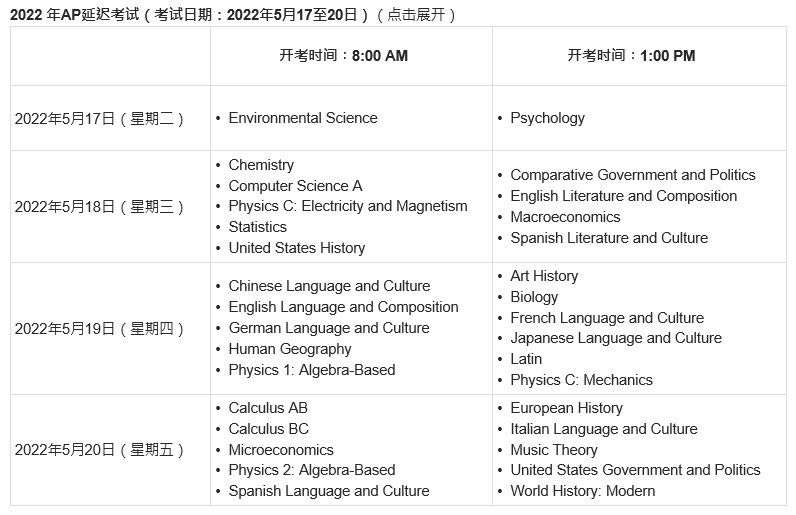This screenshot has height=515, width=796.
Task: Click European History entry
Action: tap(566, 408)
